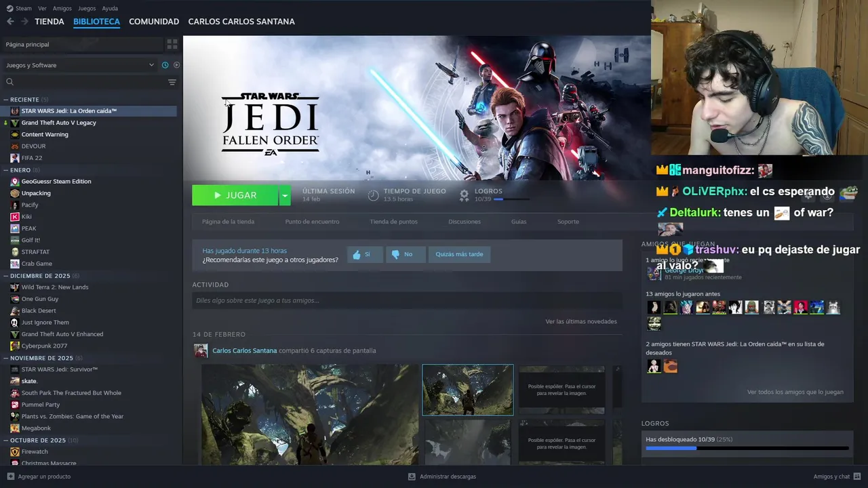Open large jungle screenshot thumbnail
The image size is (868, 488).
(x=310, y=414)
